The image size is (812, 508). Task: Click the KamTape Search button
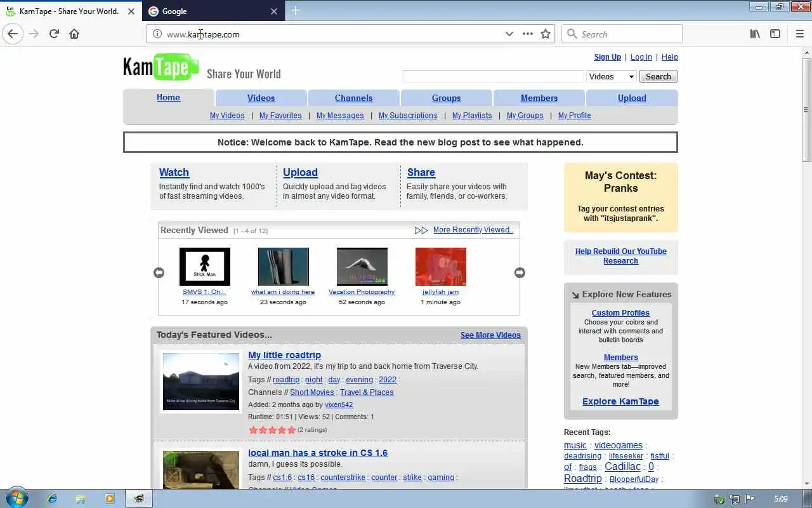click(658, 76)
